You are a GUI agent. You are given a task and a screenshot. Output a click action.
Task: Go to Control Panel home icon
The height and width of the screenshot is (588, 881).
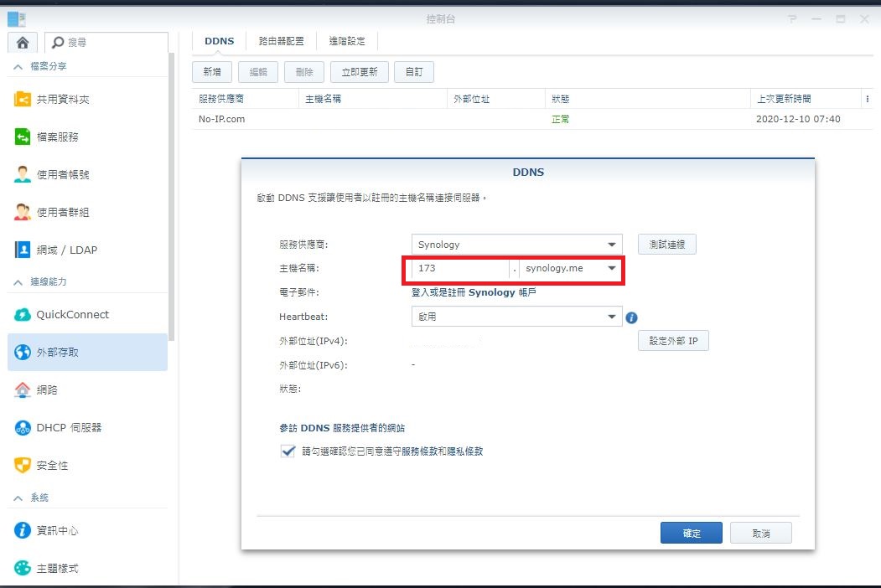pos(23,43)
